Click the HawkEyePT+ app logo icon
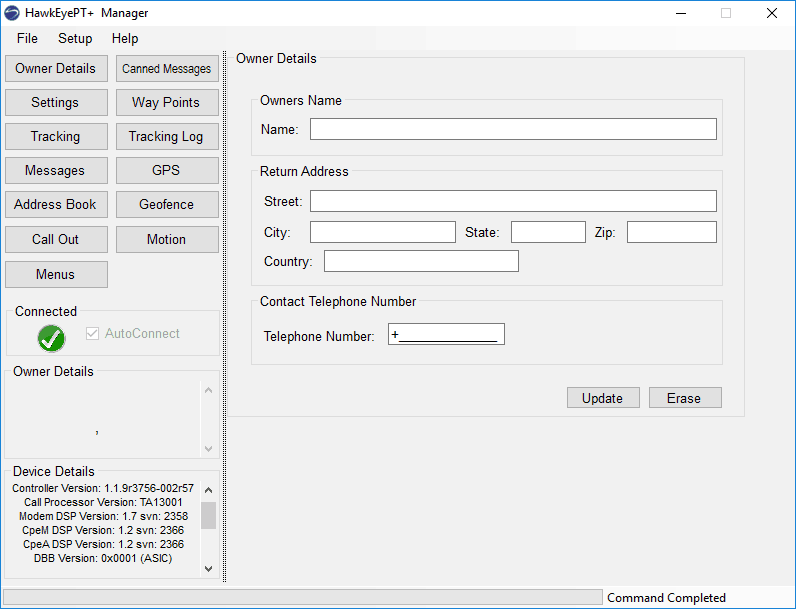The width and height of the screenshot is (796, 609). pos(12,13)
